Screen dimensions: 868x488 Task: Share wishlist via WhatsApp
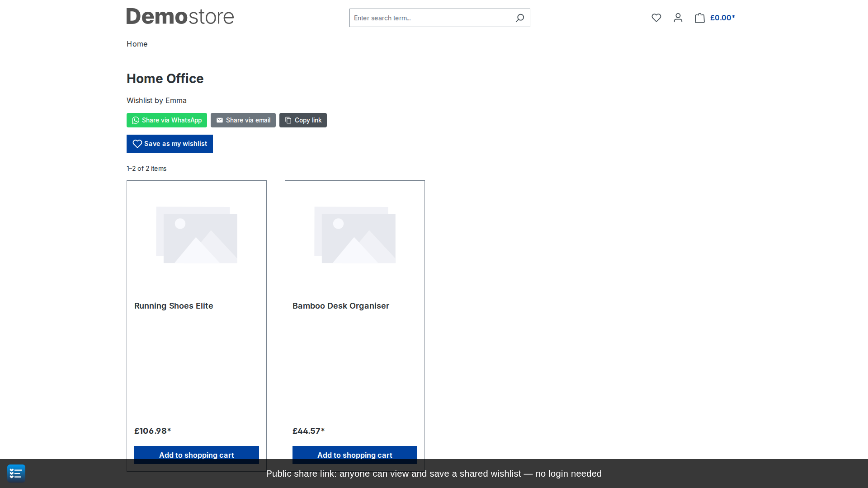tap(167, 120)
